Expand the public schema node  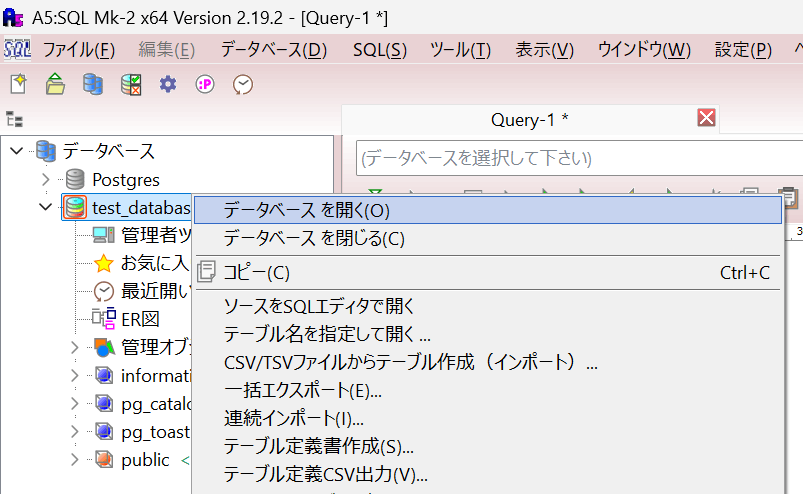pos(75,460)
